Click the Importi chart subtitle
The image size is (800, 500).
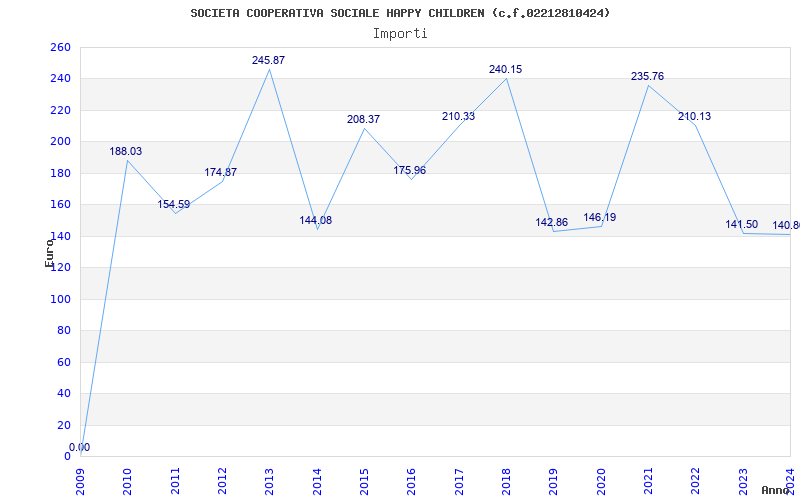[400, 33]
